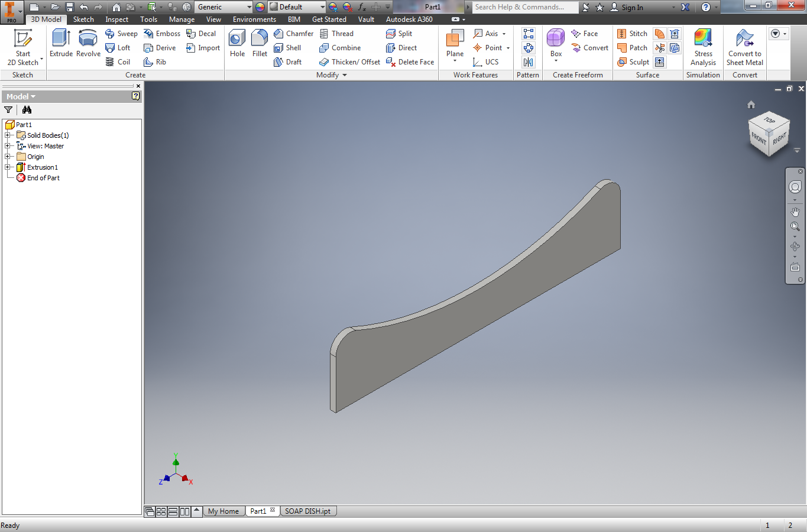Open Thicken/ Offset tool
807x532 pixels.
click(349, 62)
